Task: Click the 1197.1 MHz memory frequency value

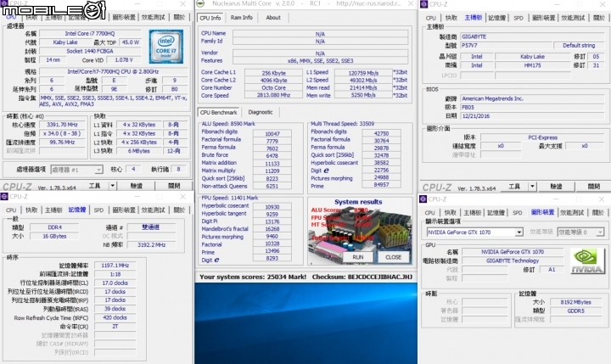Action: tap(115, 266)
